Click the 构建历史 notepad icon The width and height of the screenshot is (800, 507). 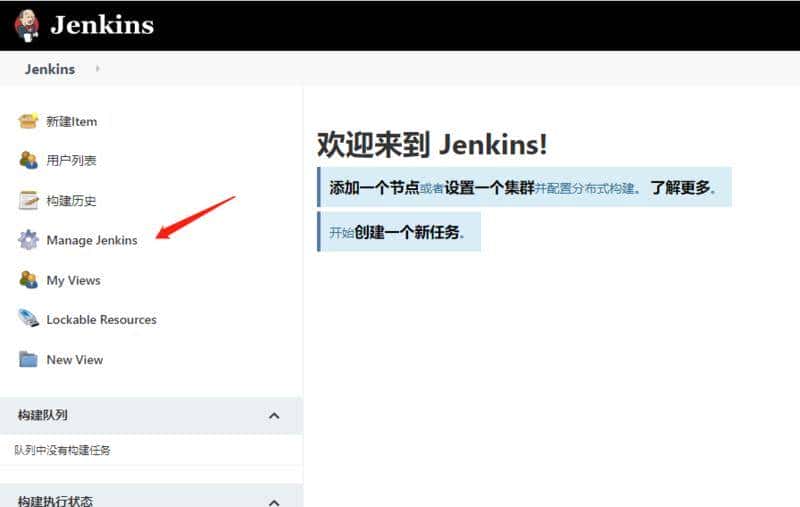coord(28,200)
